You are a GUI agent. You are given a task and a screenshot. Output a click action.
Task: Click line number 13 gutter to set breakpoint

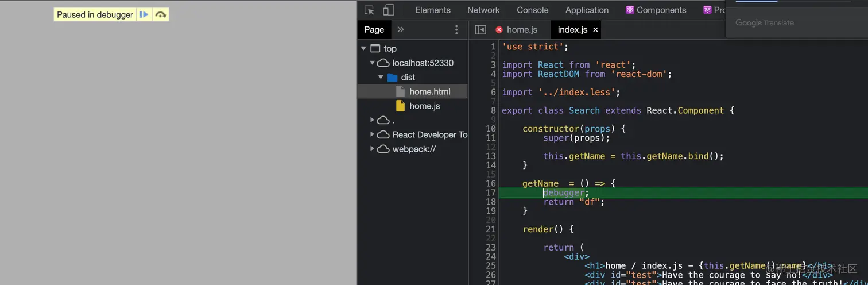pyautogui.click(x=490, y=156)
